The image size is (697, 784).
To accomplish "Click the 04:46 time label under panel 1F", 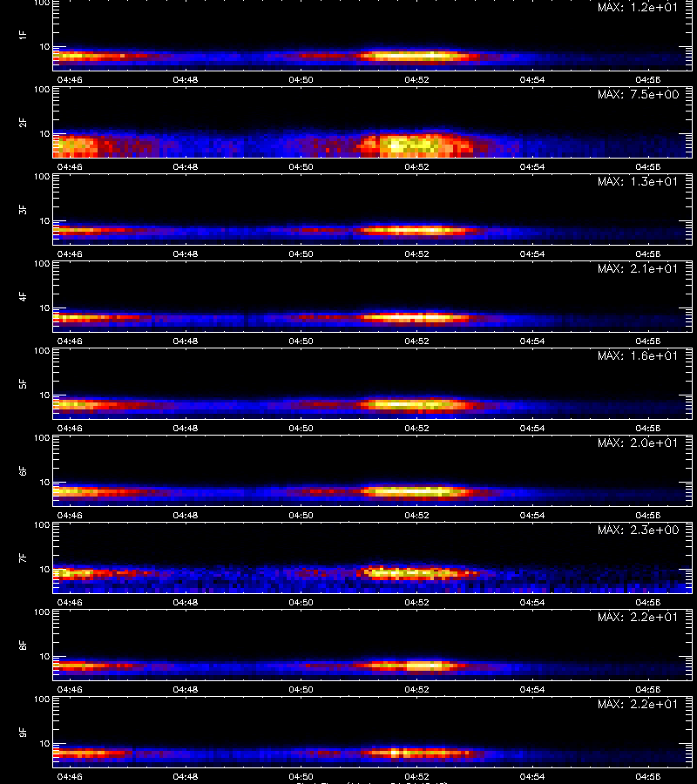I will (70, 79).
